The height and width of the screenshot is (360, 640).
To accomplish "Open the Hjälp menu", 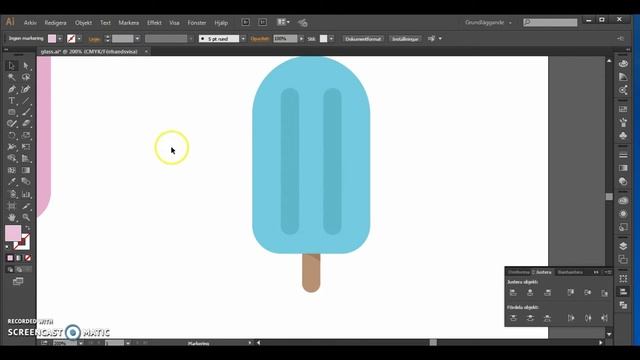I will pos(221,23).
